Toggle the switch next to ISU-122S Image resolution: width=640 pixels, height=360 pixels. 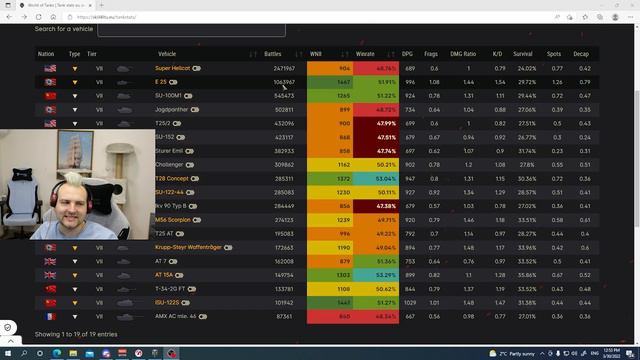pyautogui.click(x=185, y=303)
